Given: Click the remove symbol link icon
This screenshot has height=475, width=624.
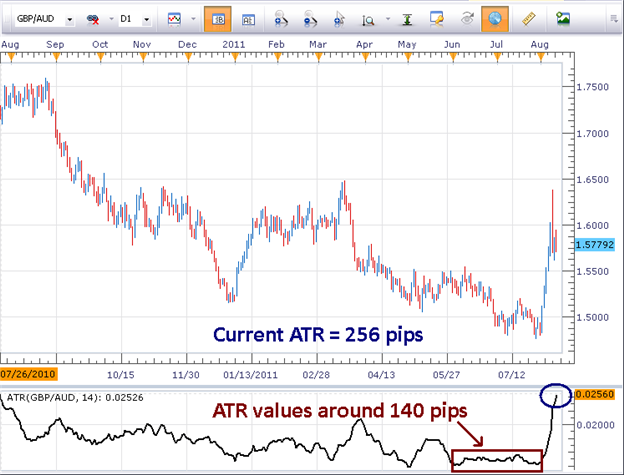Looking at the screenshot, I should [93, 19].
